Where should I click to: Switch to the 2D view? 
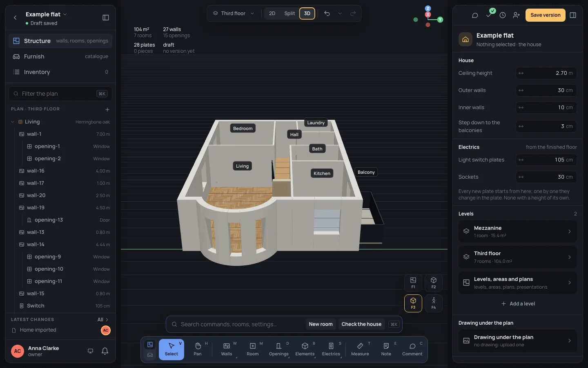pyautogui.click(x=272, y=13)
